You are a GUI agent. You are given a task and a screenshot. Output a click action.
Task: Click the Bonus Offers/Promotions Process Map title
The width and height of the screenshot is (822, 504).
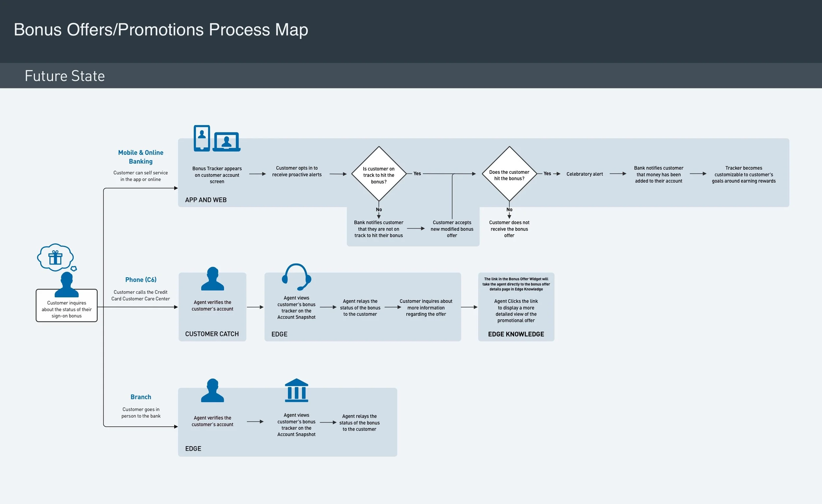(x=161, y=30)
